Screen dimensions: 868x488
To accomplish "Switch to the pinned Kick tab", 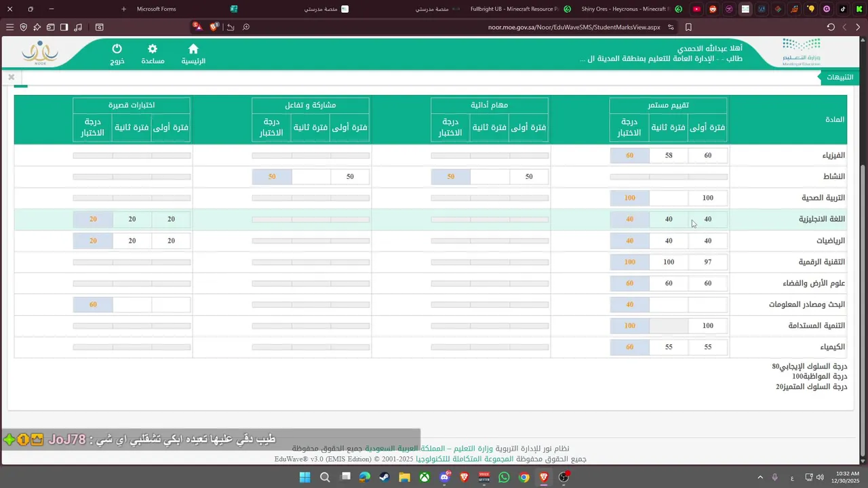I will tap(859, 9).
